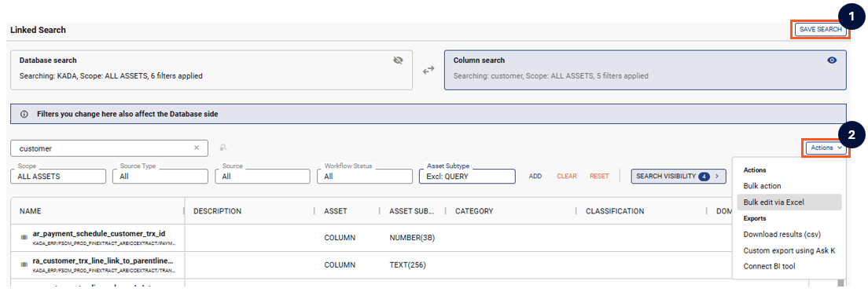This screenshot has height=292, width=868.
Task: Click the search icon beside the search box
Action: click(x=223, y=148)
